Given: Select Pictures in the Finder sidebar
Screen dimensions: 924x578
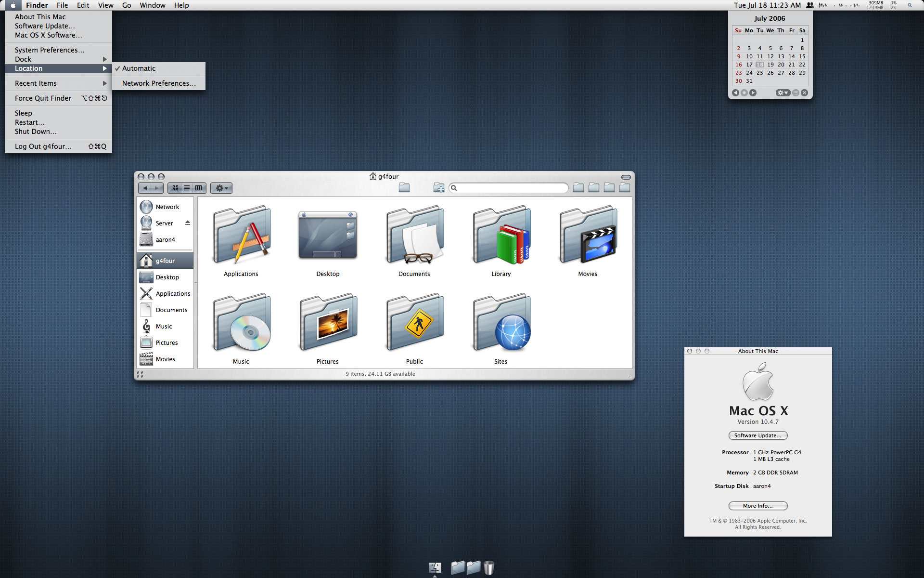Looking at the screenshot, I should pyautogui.click(x=166, y=342).
